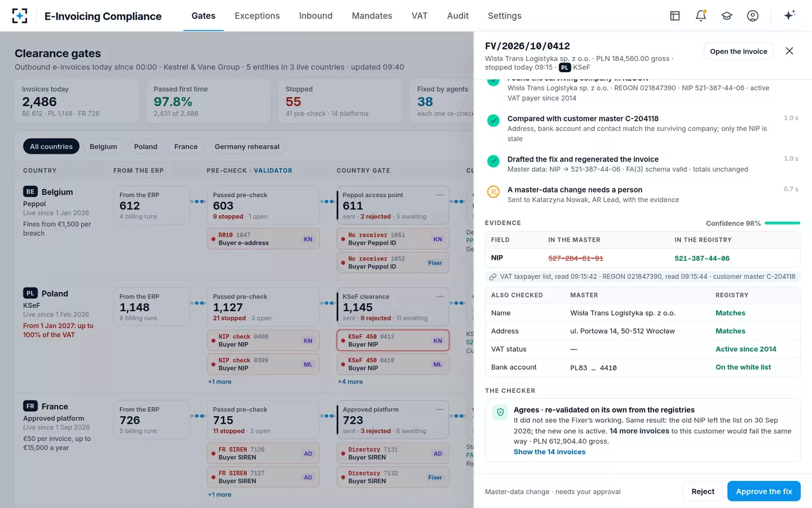Open the user account profile icon

[x=753, y=16]
